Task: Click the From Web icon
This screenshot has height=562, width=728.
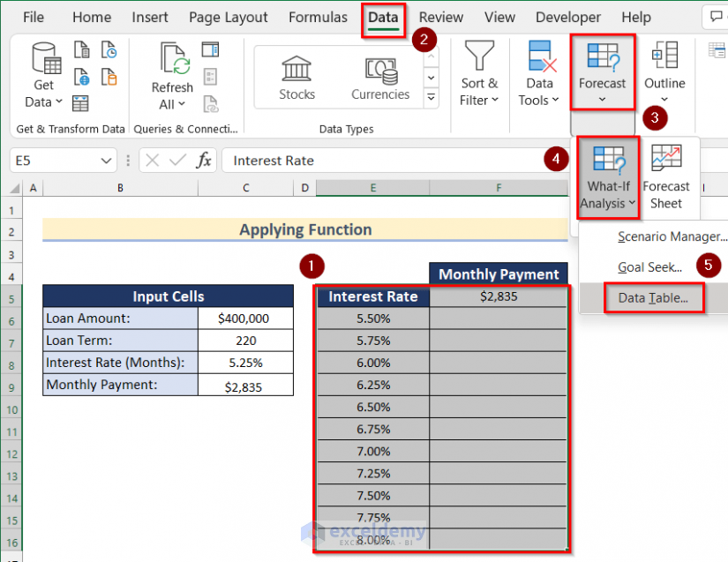Action: [x=82, y=77]
